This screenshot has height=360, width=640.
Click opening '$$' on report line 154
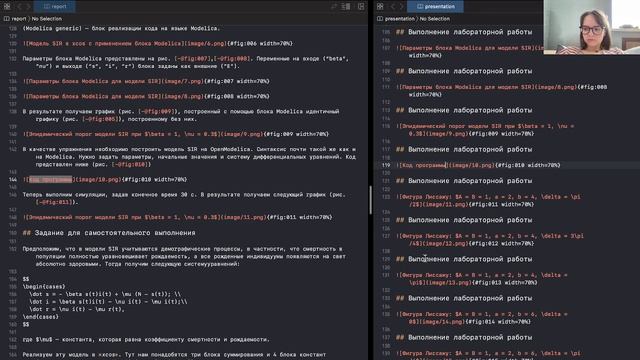point(26,279)
